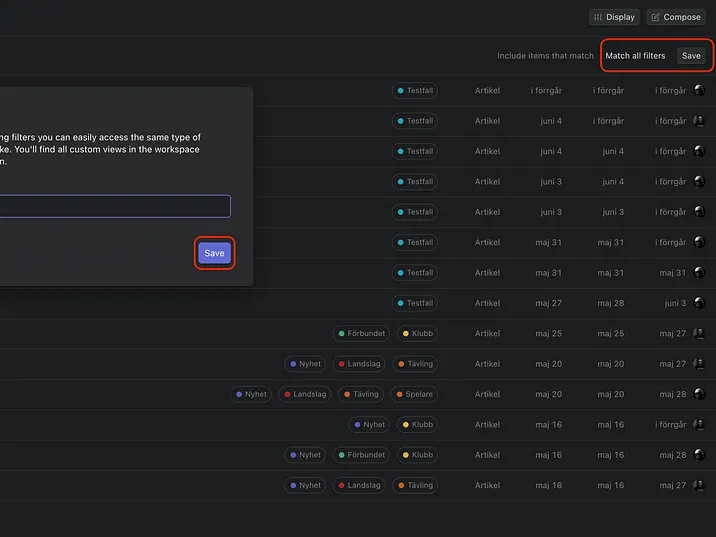Click the avatar in the first list row
The image size is (716, 537).
699,91
